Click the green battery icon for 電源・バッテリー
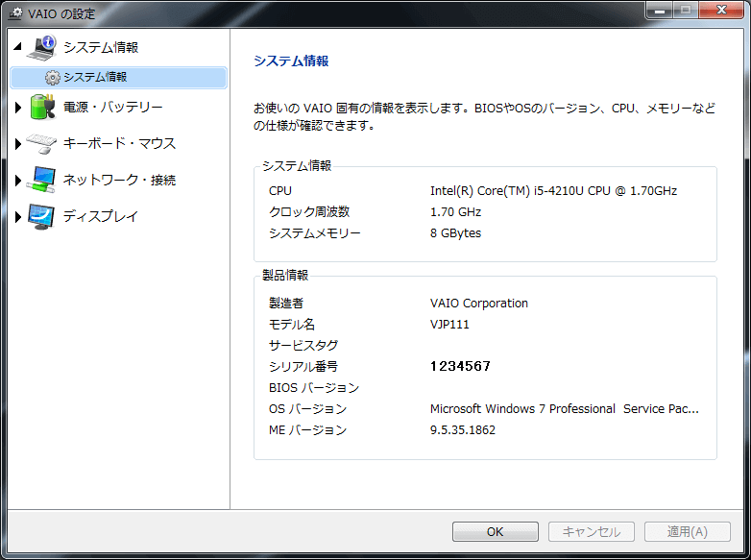The width and height of the screenshot is (751, 560). pos(42,107)
